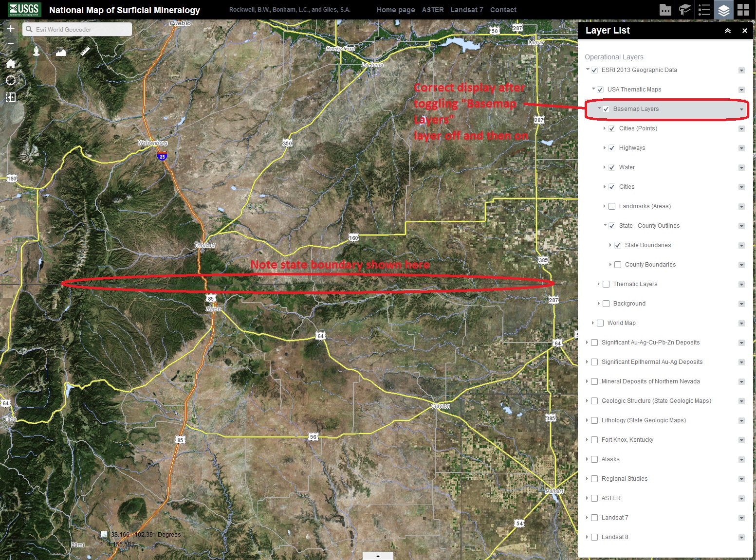Image resolution: width=756 pixels, height=560 pixels.
Task: Open options arrow for Water layer
Action: pyautogui.click(x=741, y=167)
